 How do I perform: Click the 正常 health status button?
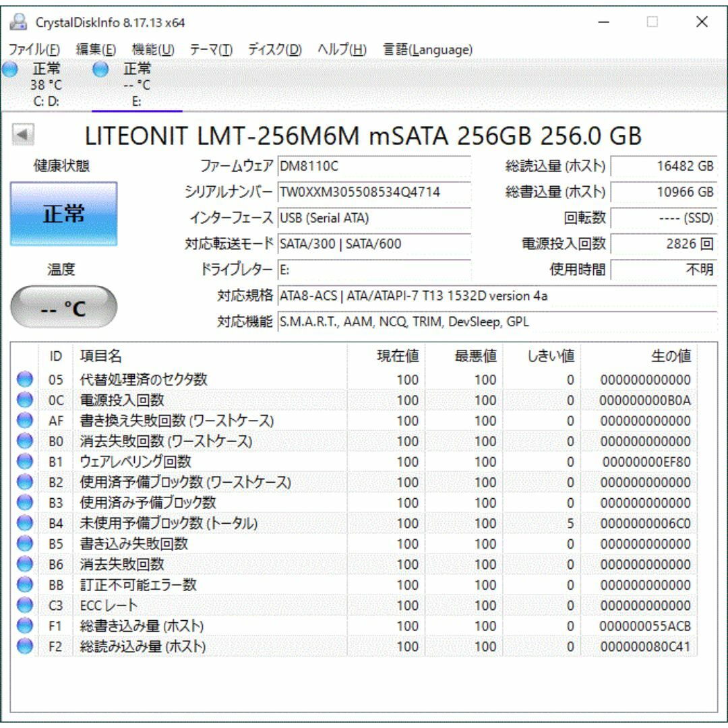63,214
